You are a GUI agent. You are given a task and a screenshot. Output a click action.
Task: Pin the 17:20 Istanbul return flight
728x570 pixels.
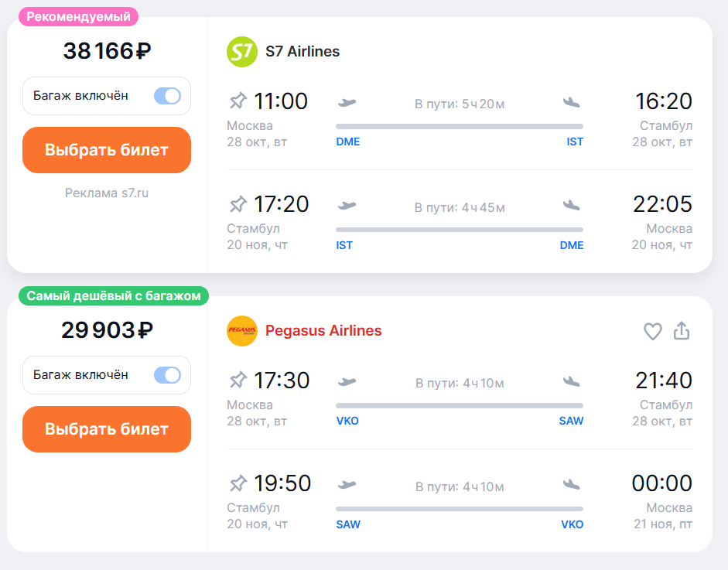[238, 204]
